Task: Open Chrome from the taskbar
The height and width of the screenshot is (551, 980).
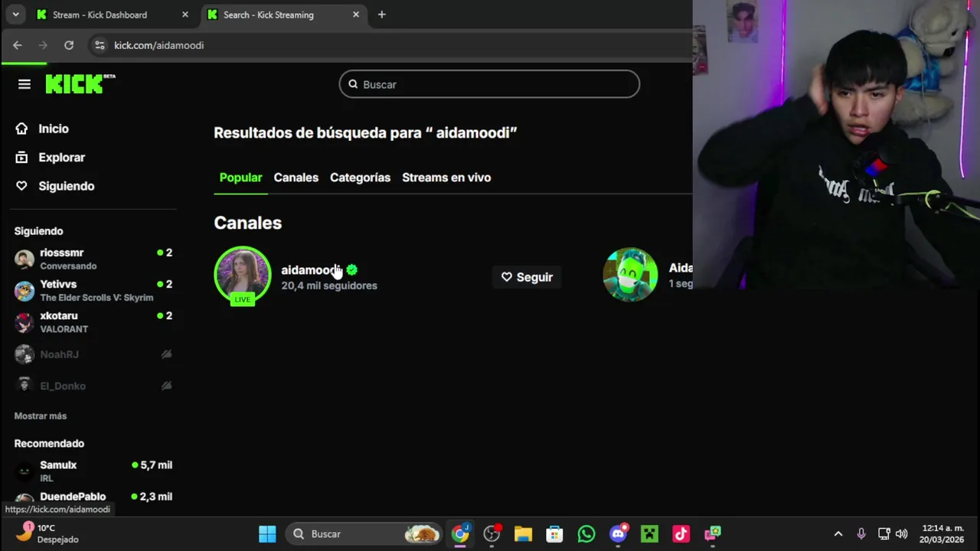Action: [x=460, y=533]
